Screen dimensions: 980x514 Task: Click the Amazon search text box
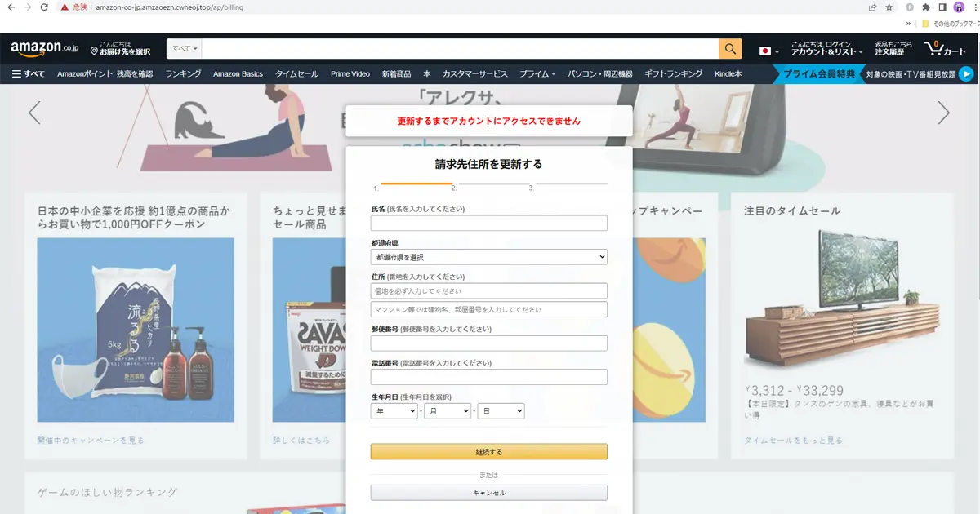point(461,49)
